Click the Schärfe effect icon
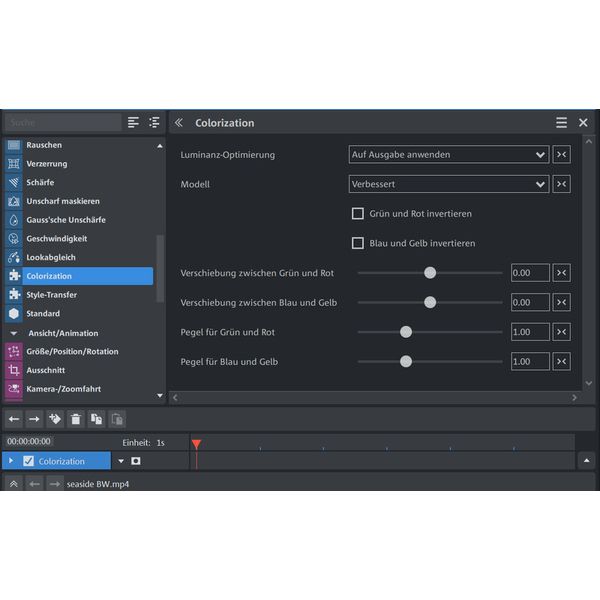This screenshot has width=600, height=600. [14, 183]
